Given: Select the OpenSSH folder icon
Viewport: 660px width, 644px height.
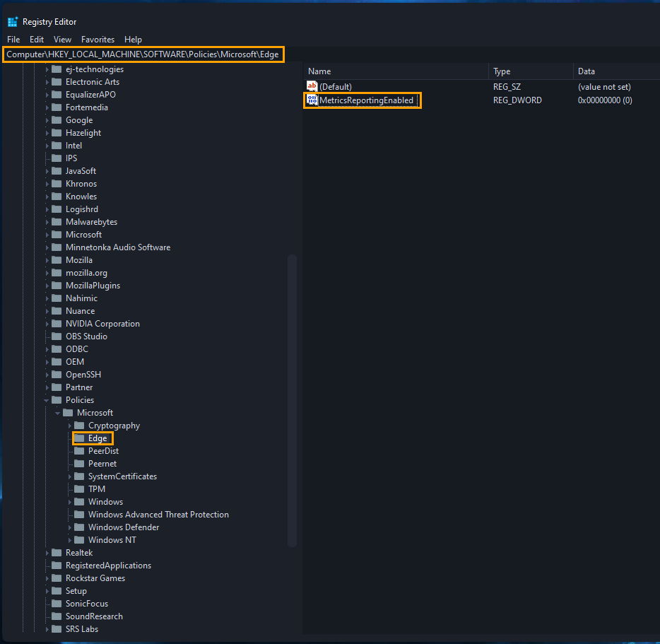Looking at the screenshot, I should (x=57, y=375).
